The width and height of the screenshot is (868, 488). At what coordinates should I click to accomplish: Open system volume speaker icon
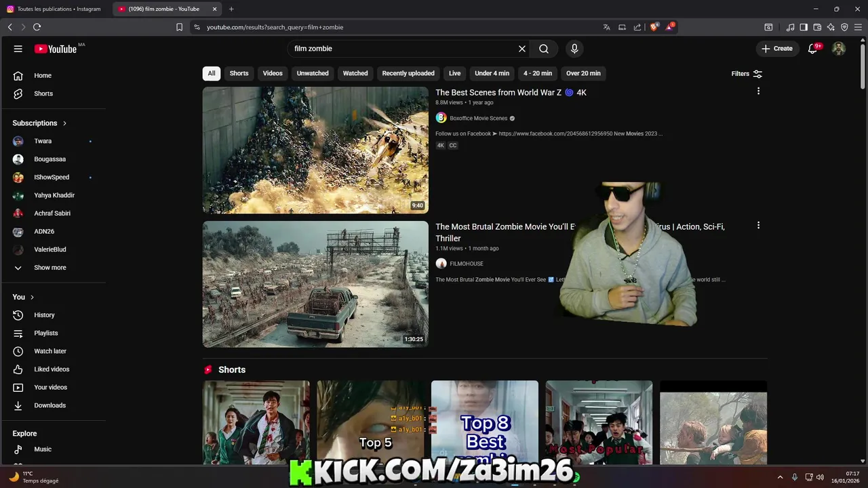coord(820,477)
